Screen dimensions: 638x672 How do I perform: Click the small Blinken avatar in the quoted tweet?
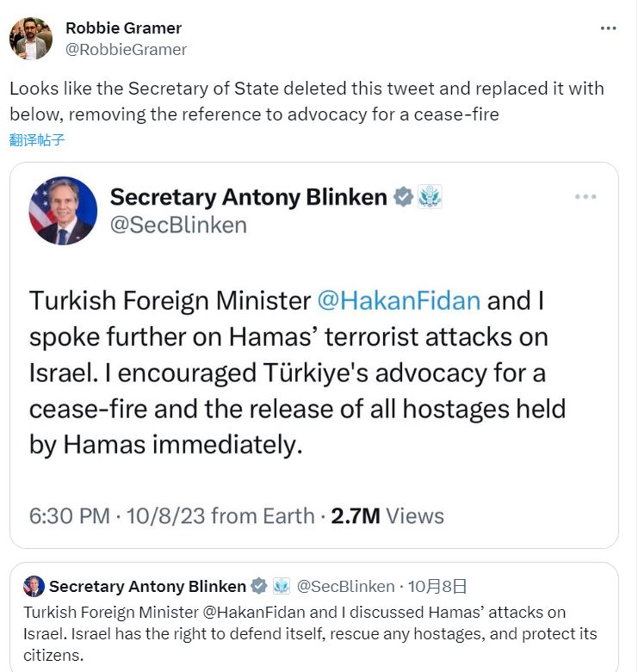pyautogui.click(x=34, y=586)
